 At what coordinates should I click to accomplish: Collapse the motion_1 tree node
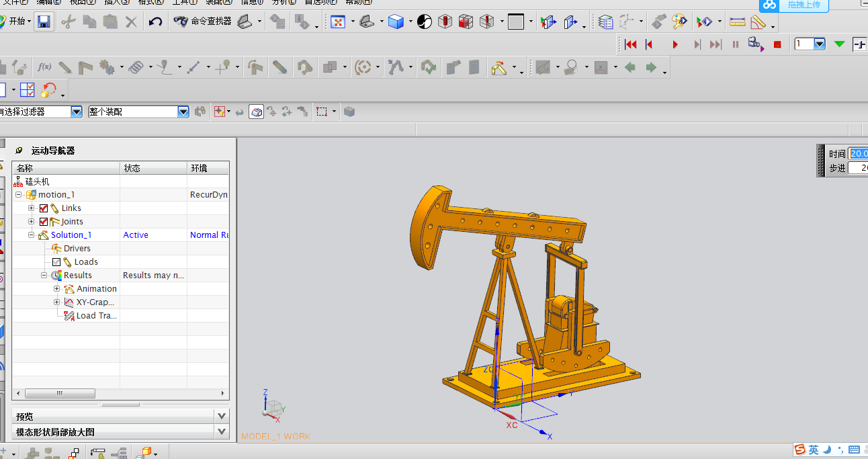[19, 195]
